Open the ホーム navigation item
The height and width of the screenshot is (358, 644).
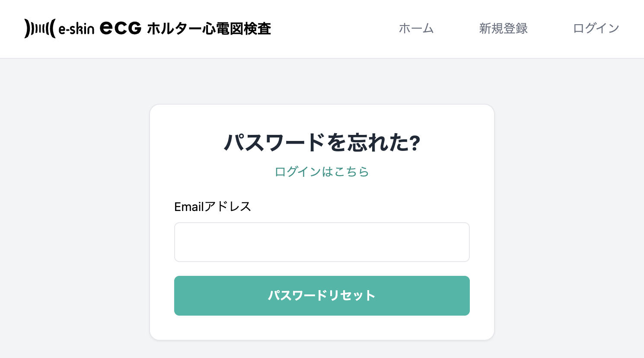tap(416, 29)
